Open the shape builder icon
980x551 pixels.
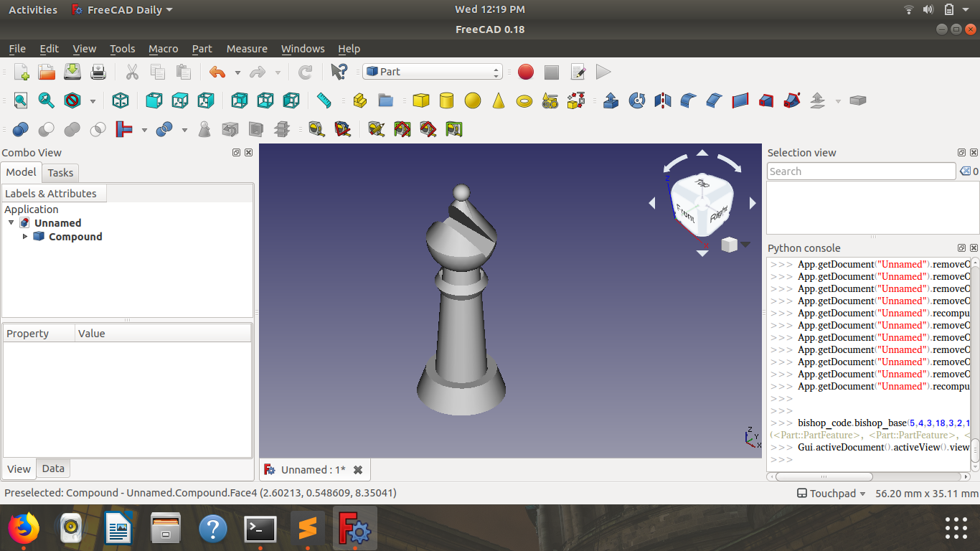[x=576, y=100]
